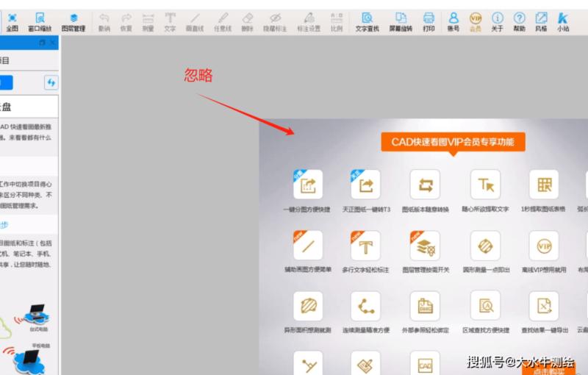Select the 窗口缩放 window zoom tool
Image resolution: width=588 pixels, height=375 pixels.
click(x=40, y=22)
